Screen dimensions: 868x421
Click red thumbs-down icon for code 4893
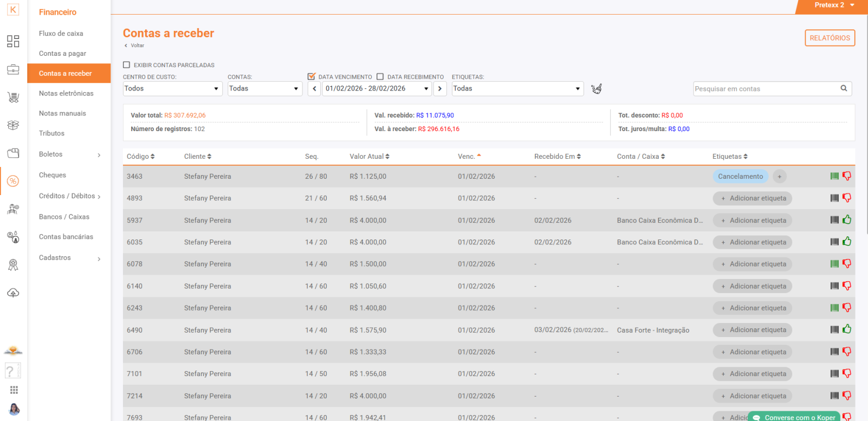847,198
